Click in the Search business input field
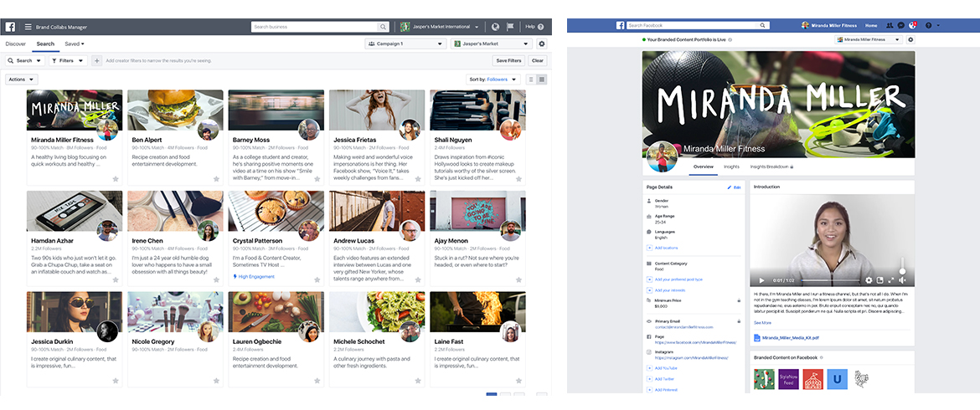Screen dimensions: 980x410 coord(315,27)
